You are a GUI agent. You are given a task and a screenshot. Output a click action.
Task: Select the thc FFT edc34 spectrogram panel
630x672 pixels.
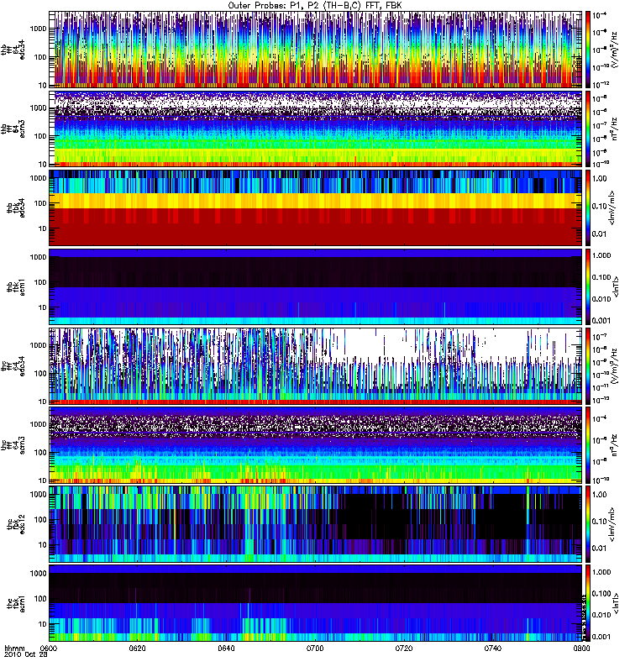(316, 366)
